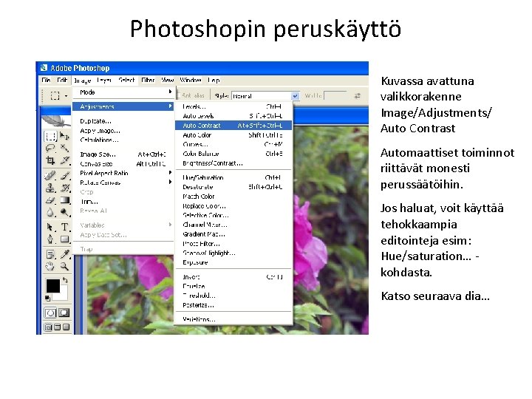Screen dimensions: 532x399
Task: Open the Filter menu
Action: 148,80
